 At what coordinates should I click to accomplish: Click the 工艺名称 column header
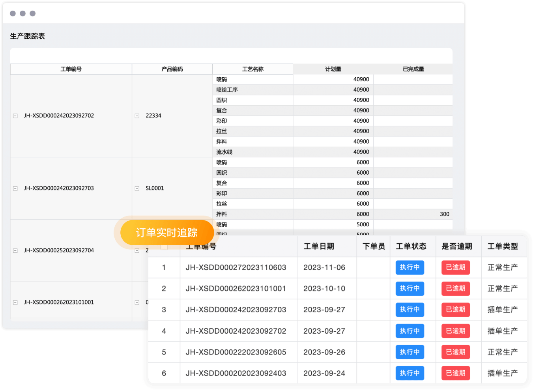[x=253, y=69]
